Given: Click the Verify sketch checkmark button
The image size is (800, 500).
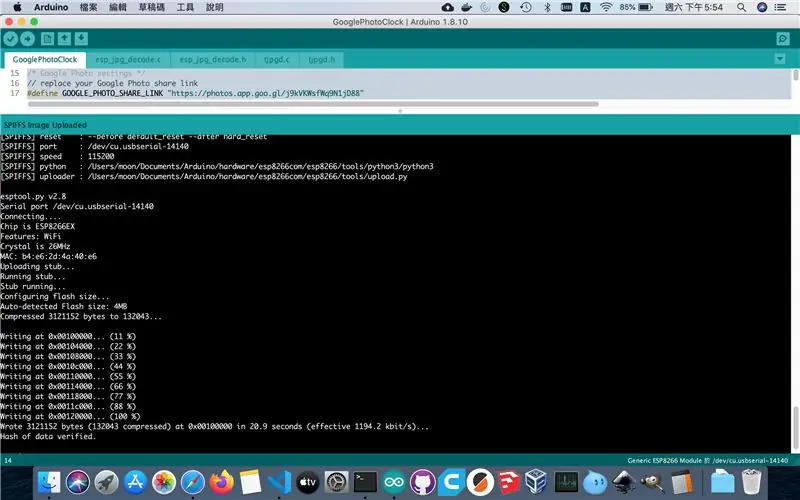Looking at the screenshot, I should 11,39.
